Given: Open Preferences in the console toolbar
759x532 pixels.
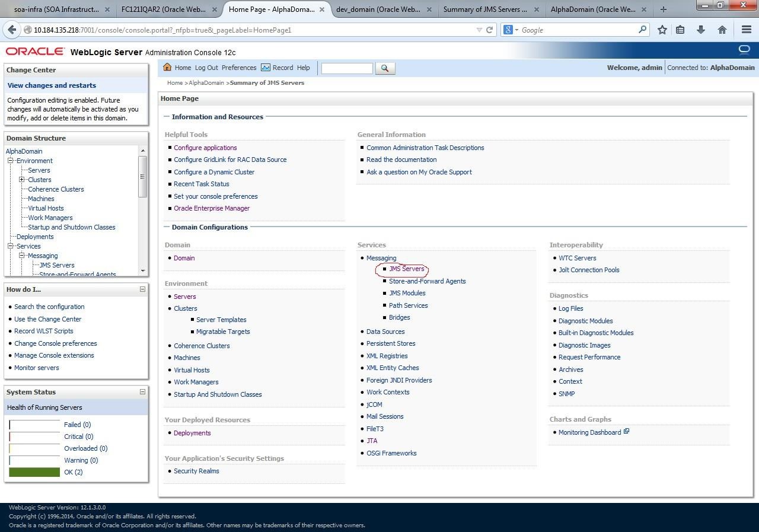Looking at the screenshot, I should point(239,68).
